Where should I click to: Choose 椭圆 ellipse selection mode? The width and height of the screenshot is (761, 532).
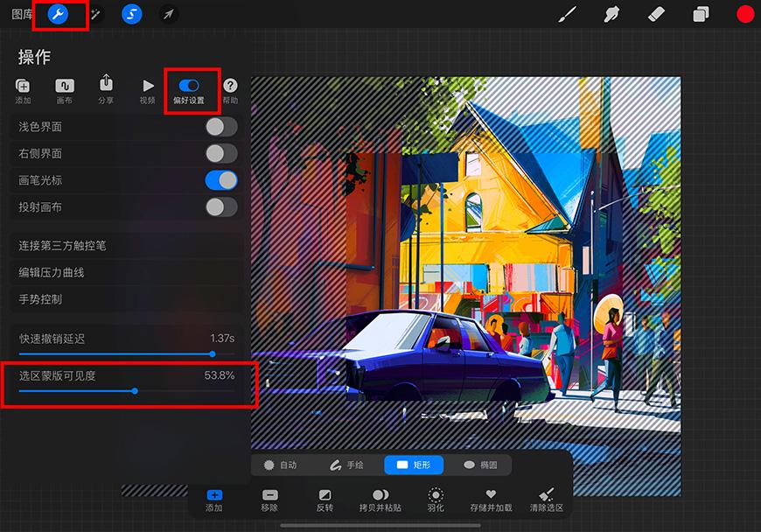(x=480, y=465)
